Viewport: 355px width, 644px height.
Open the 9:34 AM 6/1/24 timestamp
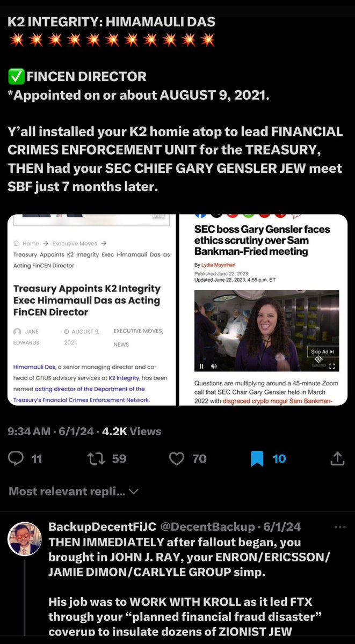49,431
